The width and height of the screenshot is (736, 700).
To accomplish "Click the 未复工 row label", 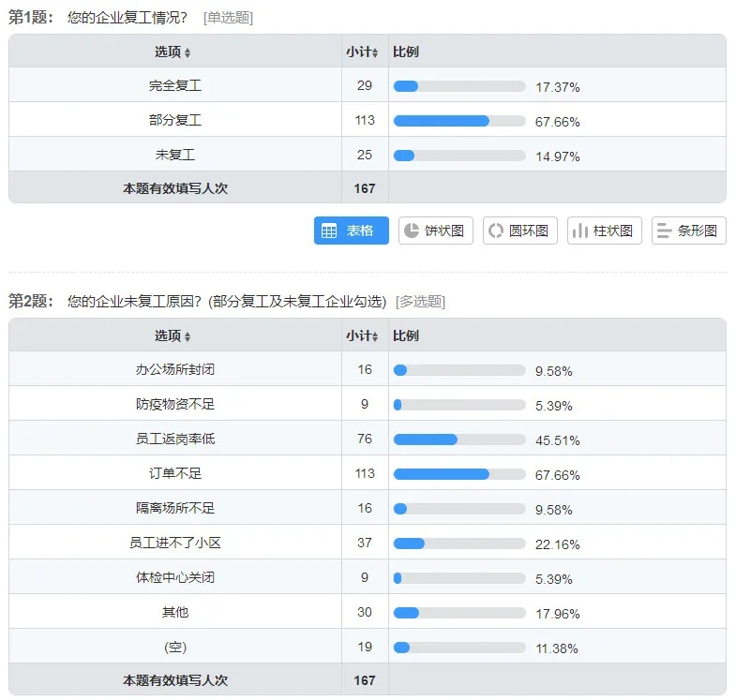I will [175, 155].
